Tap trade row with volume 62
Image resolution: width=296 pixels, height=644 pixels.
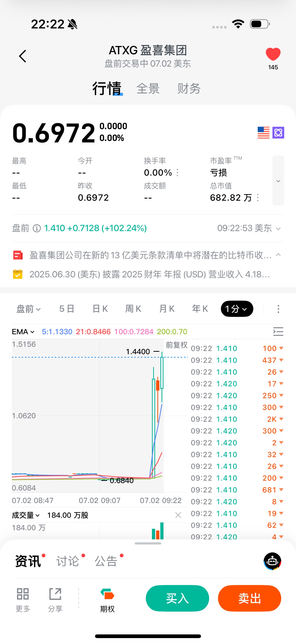237,525
